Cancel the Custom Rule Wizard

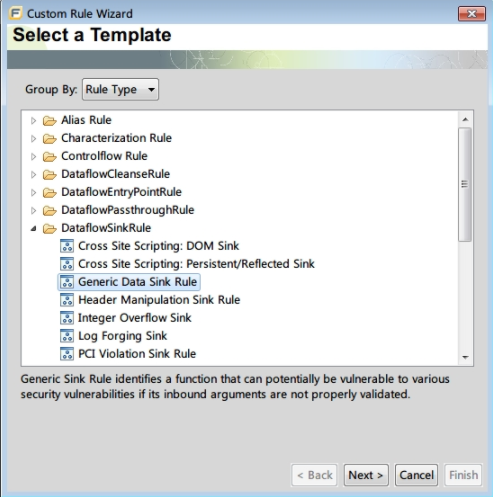point(416,475)
